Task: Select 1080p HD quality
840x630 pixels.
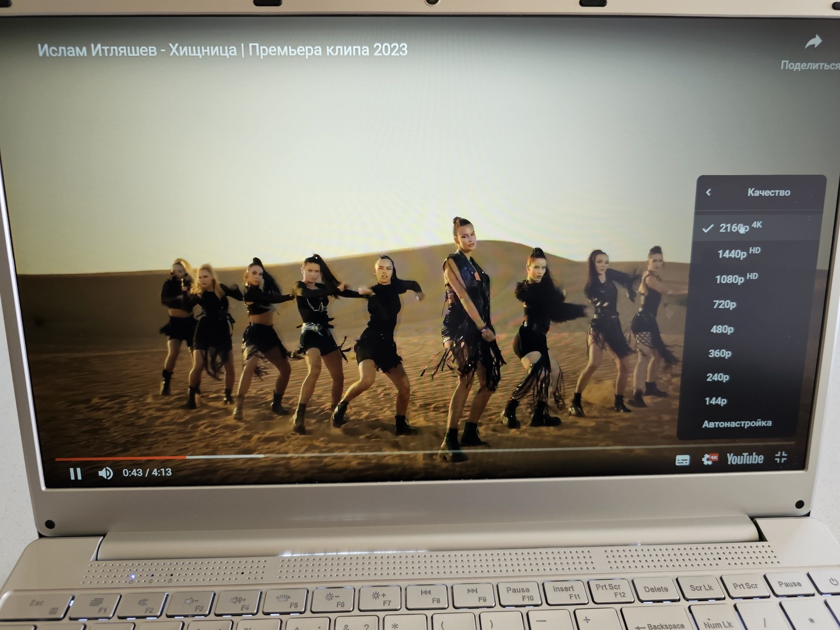Action: coord(753,279)
